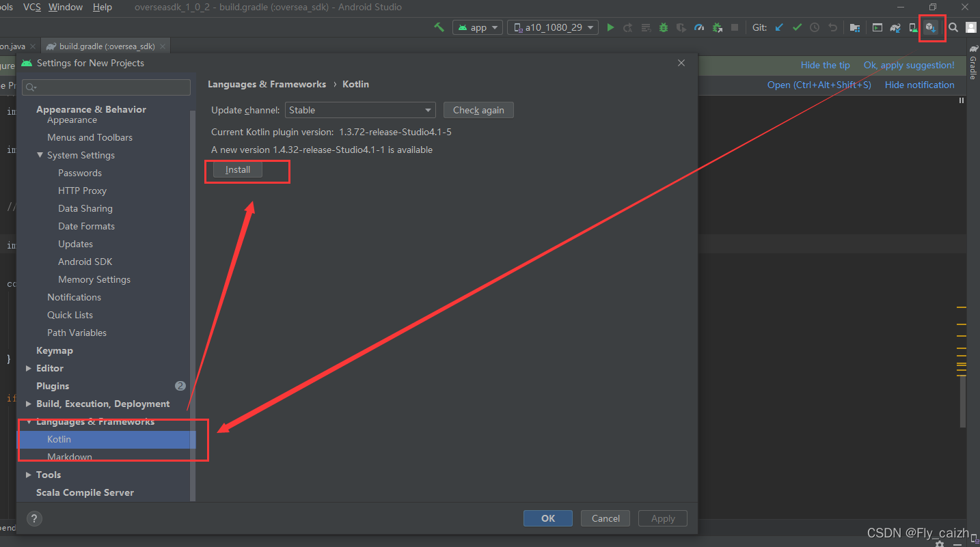This screenshot has height=547, width=980.
Task: Click the Run Anything terminal-window icon
Action: point(877,27)
